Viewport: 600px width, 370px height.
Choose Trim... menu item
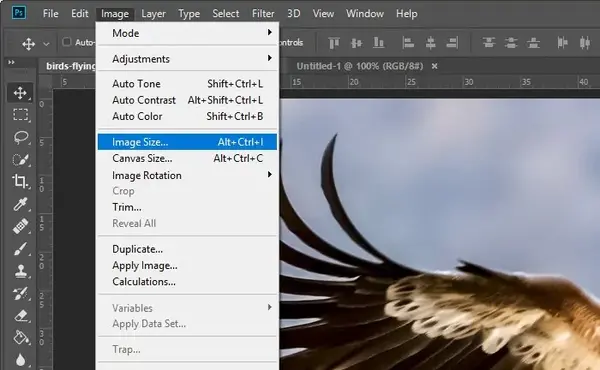pos(188,207)
